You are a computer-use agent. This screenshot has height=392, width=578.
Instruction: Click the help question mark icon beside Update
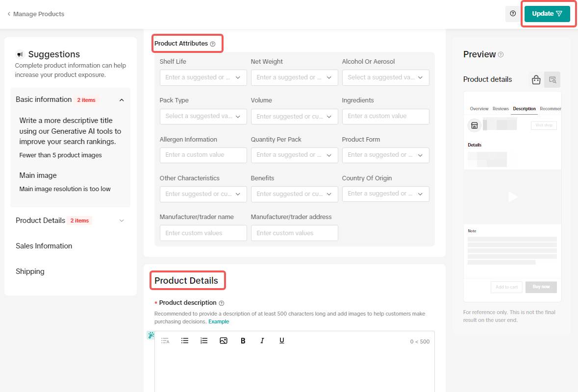(x=513, y=14)
